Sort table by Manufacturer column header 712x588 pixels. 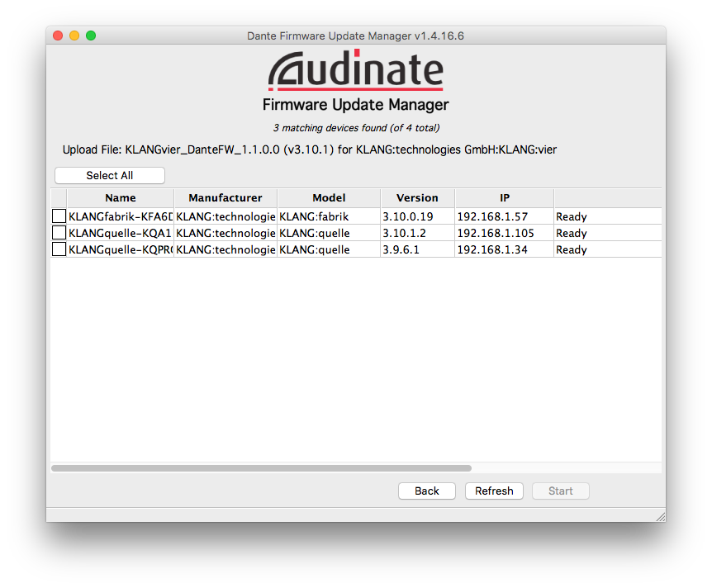tap(225, 198)
